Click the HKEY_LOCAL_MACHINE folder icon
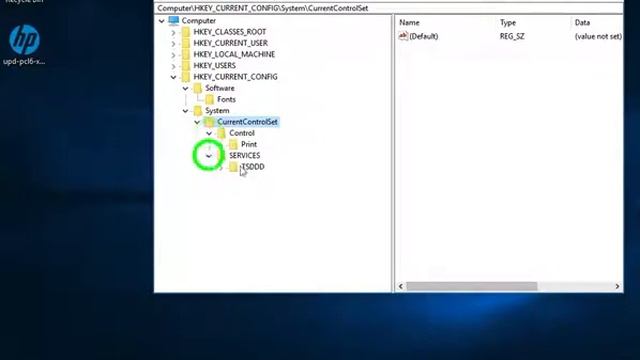Viewport: 640px width, 360px height. coord(186,54)
